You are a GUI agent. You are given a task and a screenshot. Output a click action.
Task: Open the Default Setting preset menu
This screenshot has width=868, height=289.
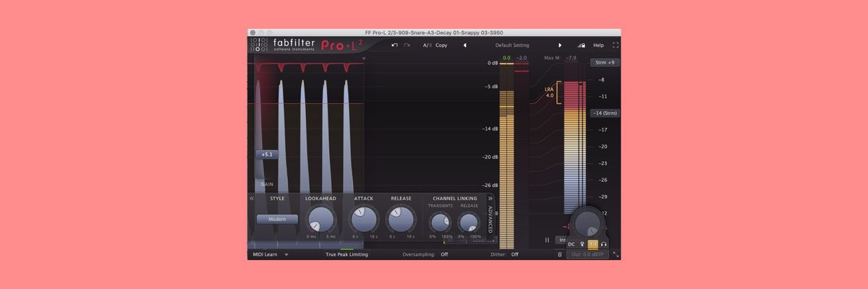point(512,45)
